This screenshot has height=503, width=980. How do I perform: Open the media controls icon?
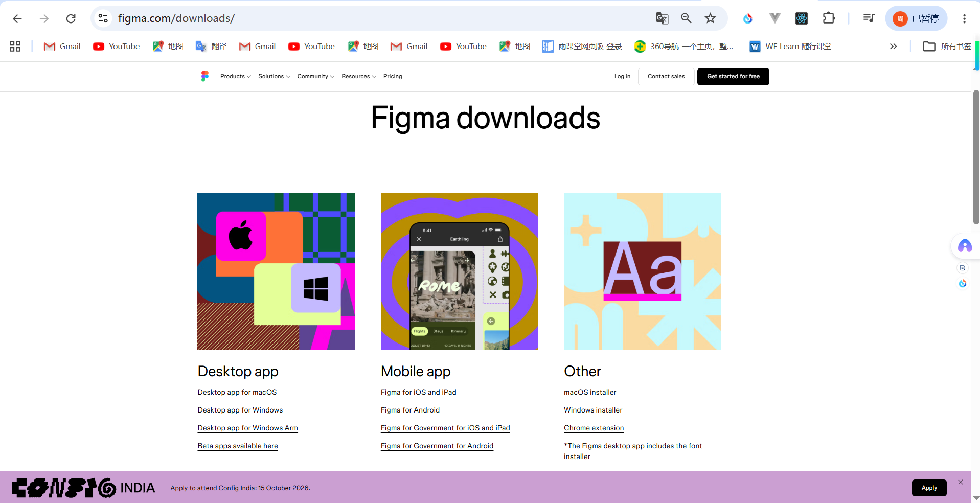[x=869, y=18]
